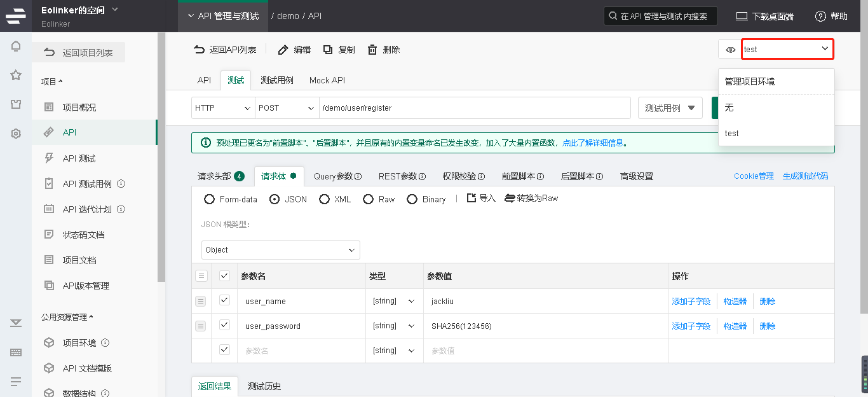Open 测试历史 tab

tap(264, 386)
